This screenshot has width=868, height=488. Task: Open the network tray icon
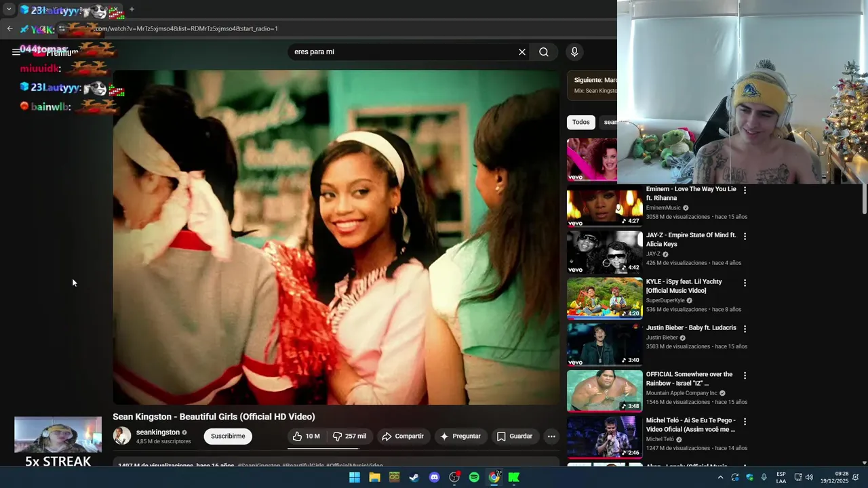pyautogui.click(x=798, y=477)
